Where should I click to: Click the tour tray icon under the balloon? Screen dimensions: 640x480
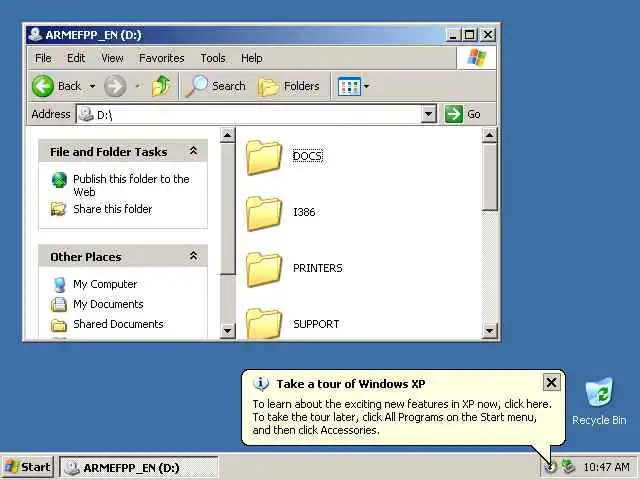(551, 467)
